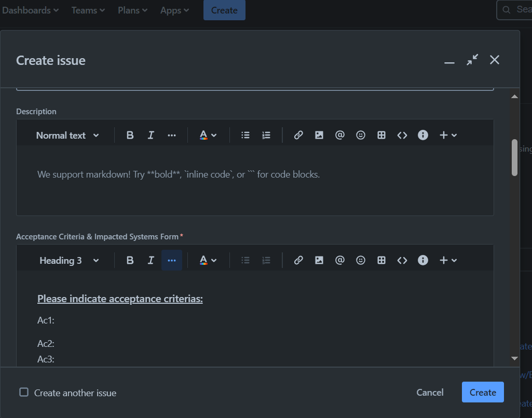532x418 pixels.
Task: Click the Cancel button
Action: (430, 393)
